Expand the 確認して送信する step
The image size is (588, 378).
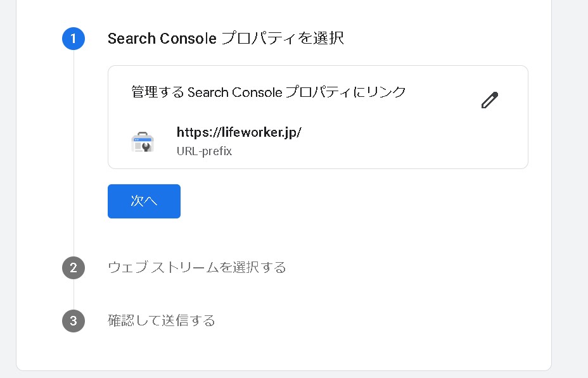(162, 320)
